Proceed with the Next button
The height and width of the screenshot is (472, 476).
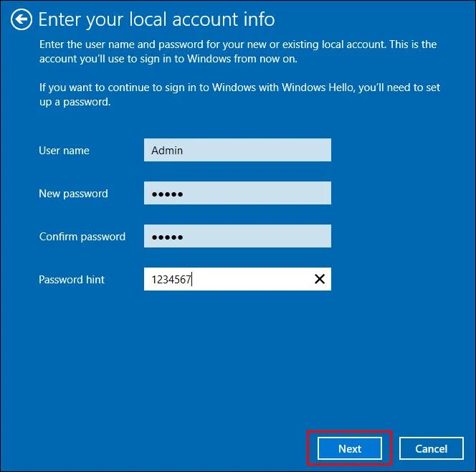click(350, 448)
